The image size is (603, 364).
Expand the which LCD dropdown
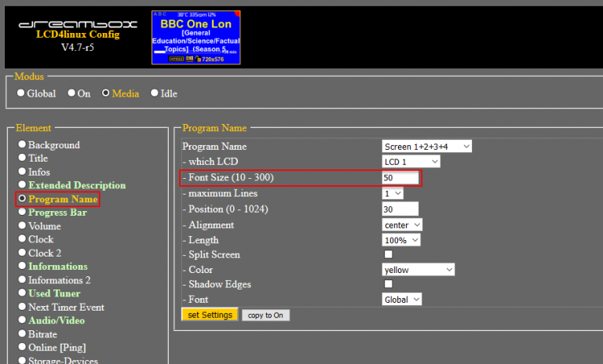411,162
